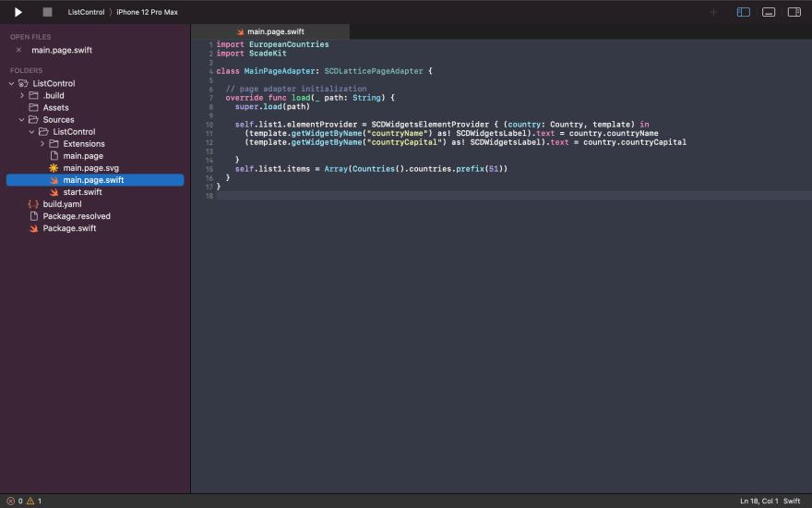Run the project with the play button
Image resolution: width=812 pixels, height=508 pixels.
pyautogui.click(x=18, y=12)
